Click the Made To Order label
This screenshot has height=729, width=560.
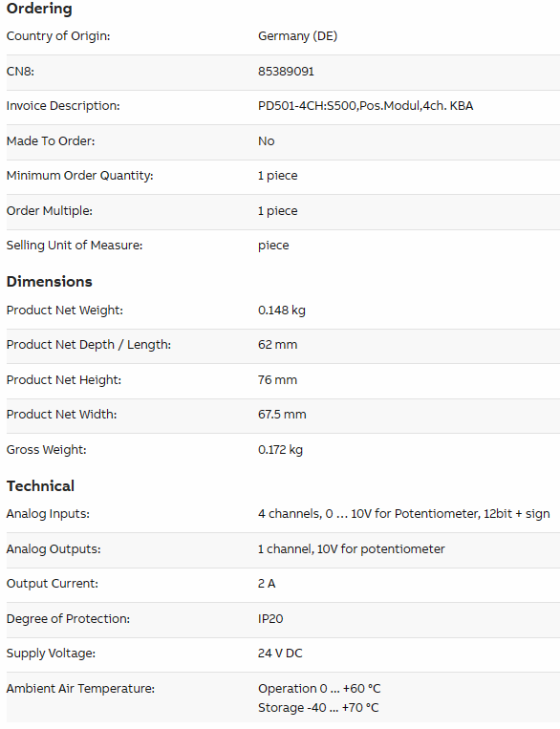[51, 140]
